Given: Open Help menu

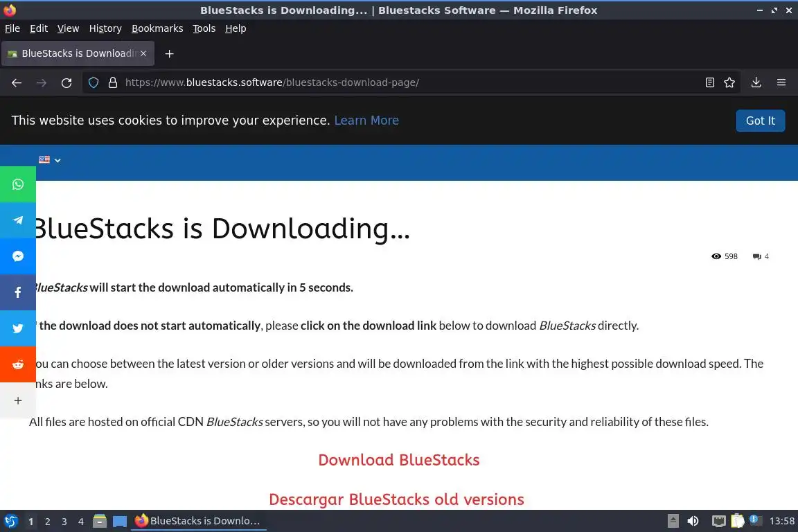Looking at the screenshot, I should coord(236,28).
